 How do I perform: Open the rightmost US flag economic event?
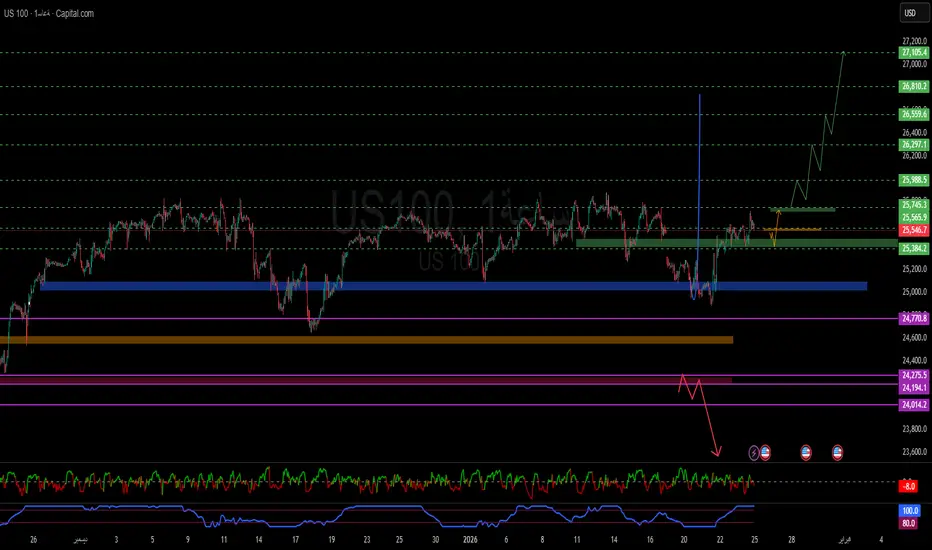click(x=837, y=452)
